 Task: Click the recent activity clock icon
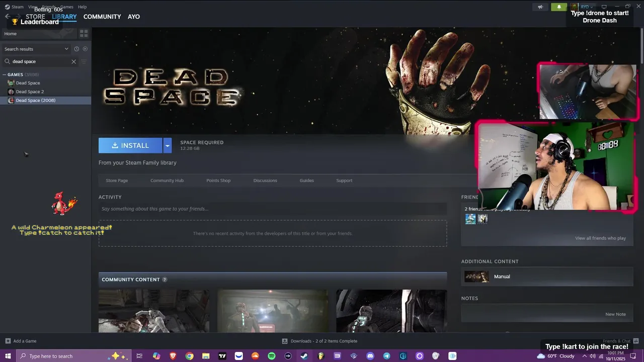pyautogui.click(x=76, y=49)
